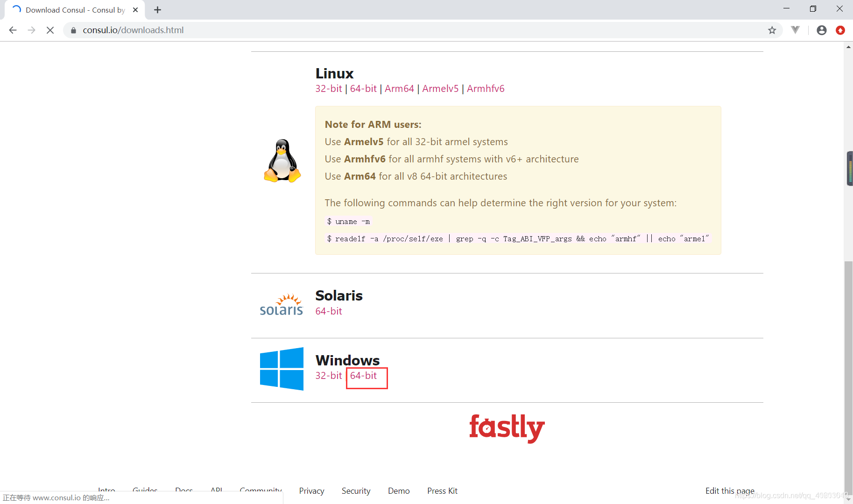The image size is (853, 504).
Task: Open a new browser tab
Action: tap(157, 10)
